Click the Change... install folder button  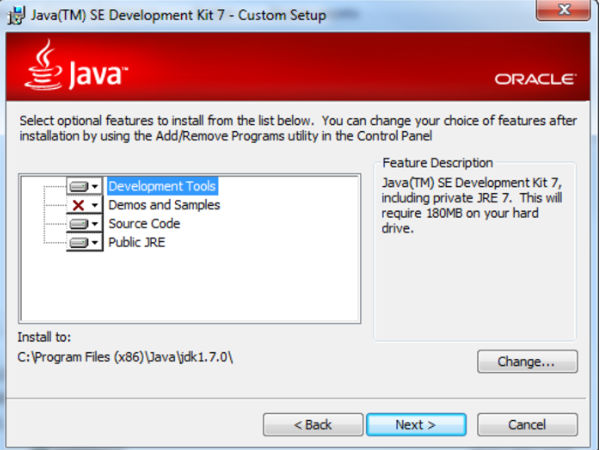(527, 361)
